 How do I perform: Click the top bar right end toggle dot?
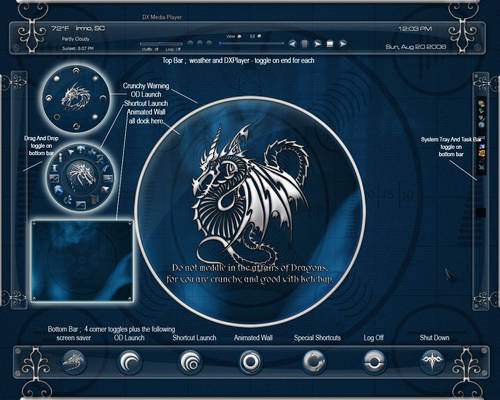tap(479, 47)
